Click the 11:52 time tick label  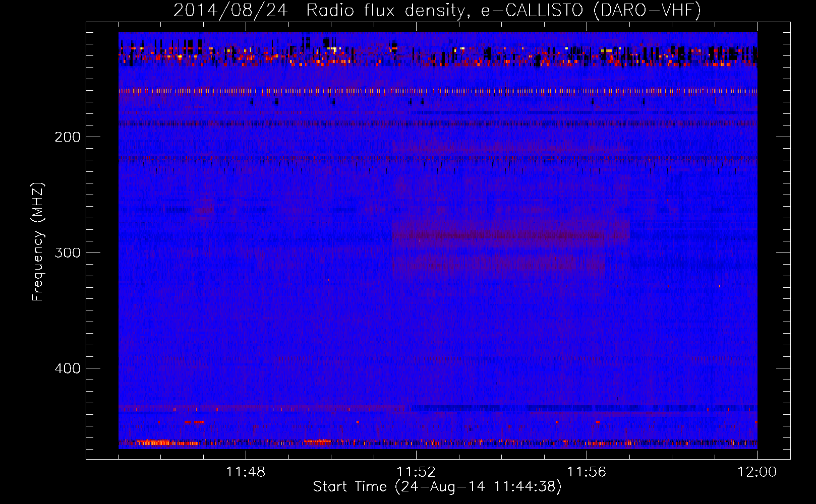click(416, 472)
